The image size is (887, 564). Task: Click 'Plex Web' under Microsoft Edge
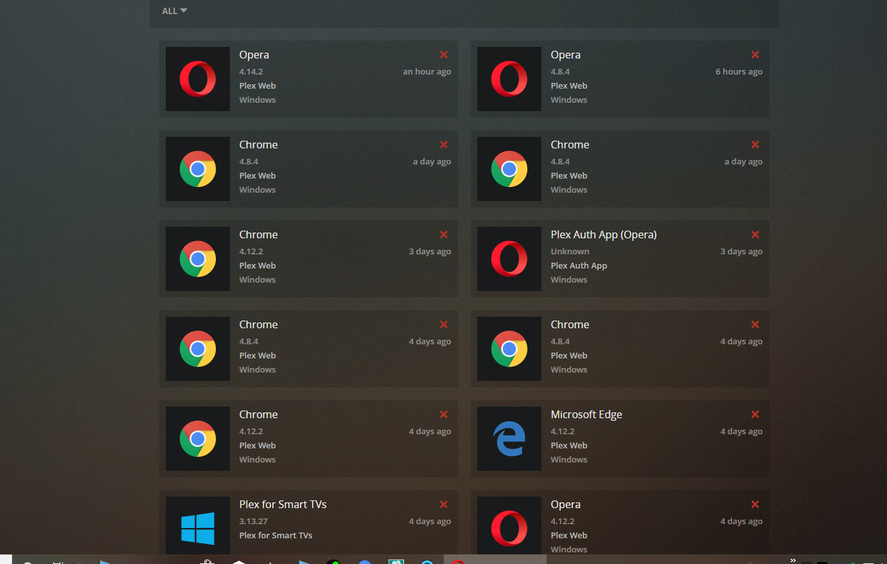point(569,446)
